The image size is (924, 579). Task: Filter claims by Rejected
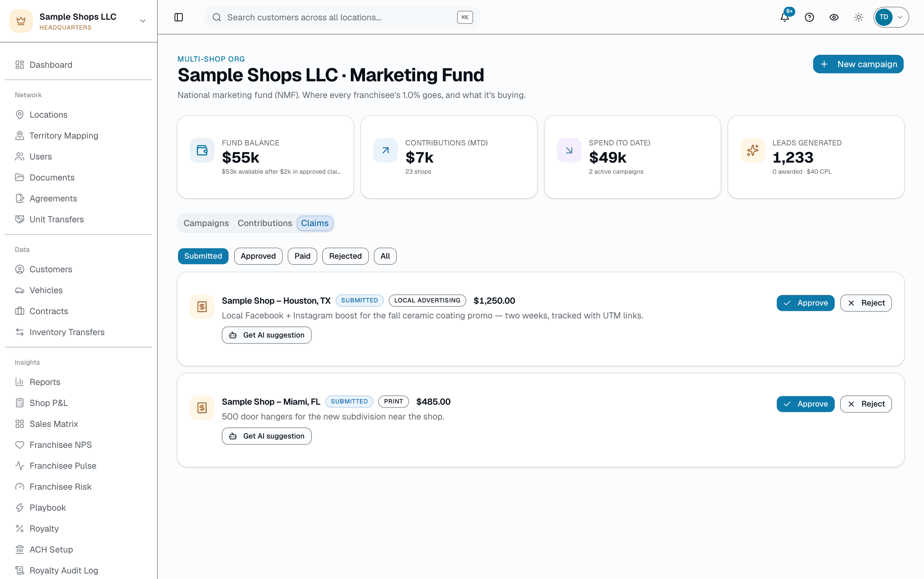coord(345,256)
